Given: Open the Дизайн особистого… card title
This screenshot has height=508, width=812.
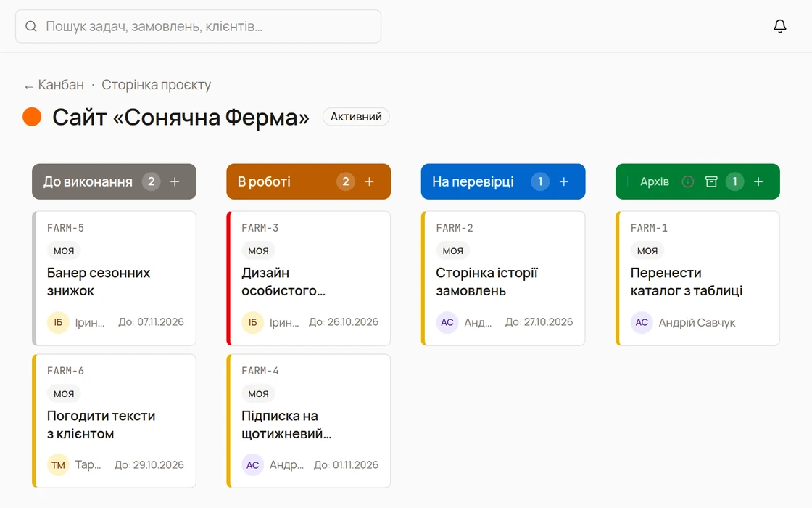Looking at the screenshot, I should tap(283, 282).
